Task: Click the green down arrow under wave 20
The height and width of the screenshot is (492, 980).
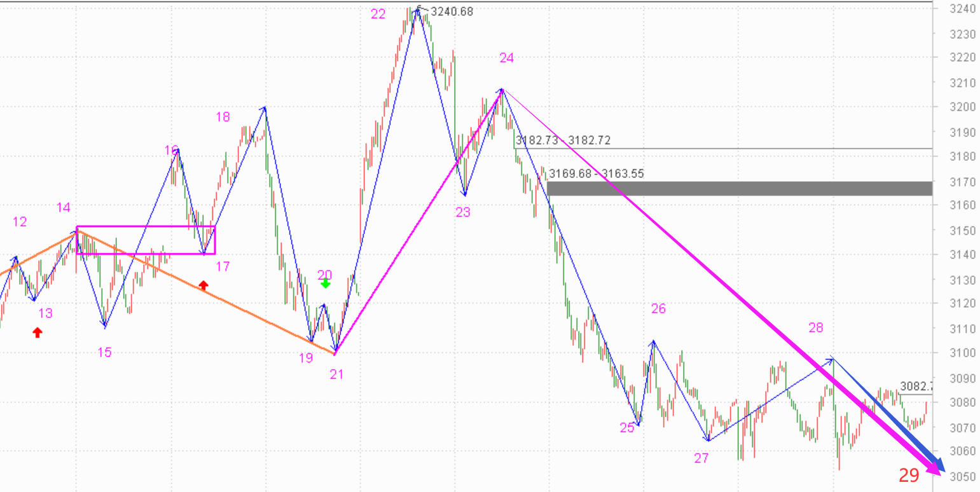Action: [x=325, y=284]
